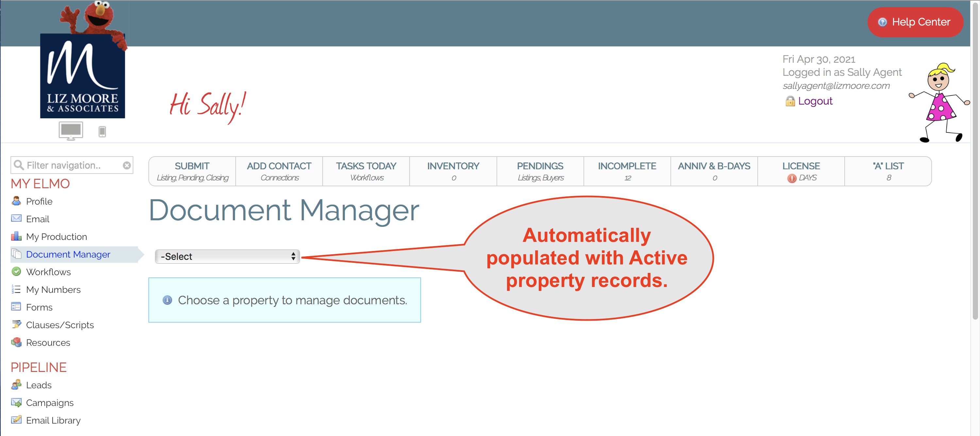Click the My Production chart icon
This screenshot has width=980, height=436.
(16, 236)
